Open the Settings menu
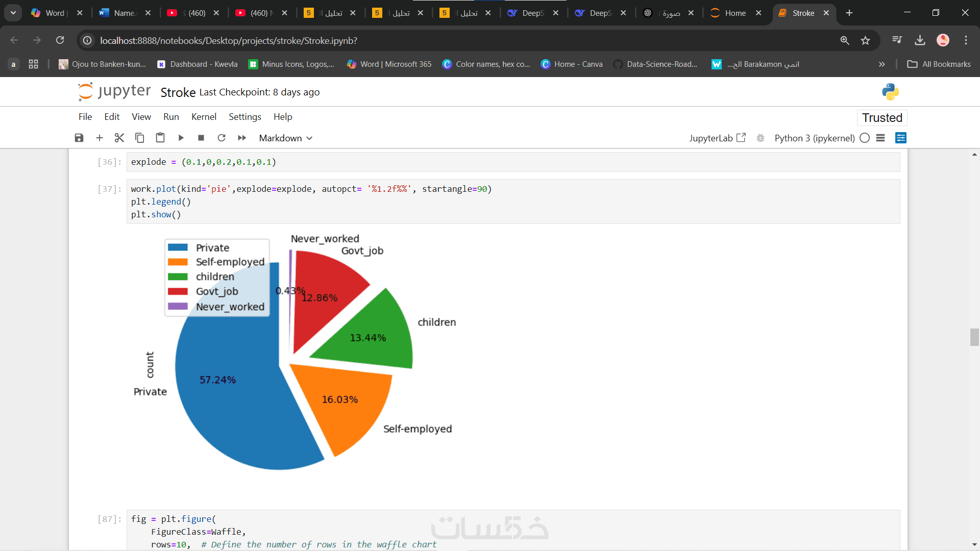The width and height of the screenshot is (980, 551). coord(244,117)
